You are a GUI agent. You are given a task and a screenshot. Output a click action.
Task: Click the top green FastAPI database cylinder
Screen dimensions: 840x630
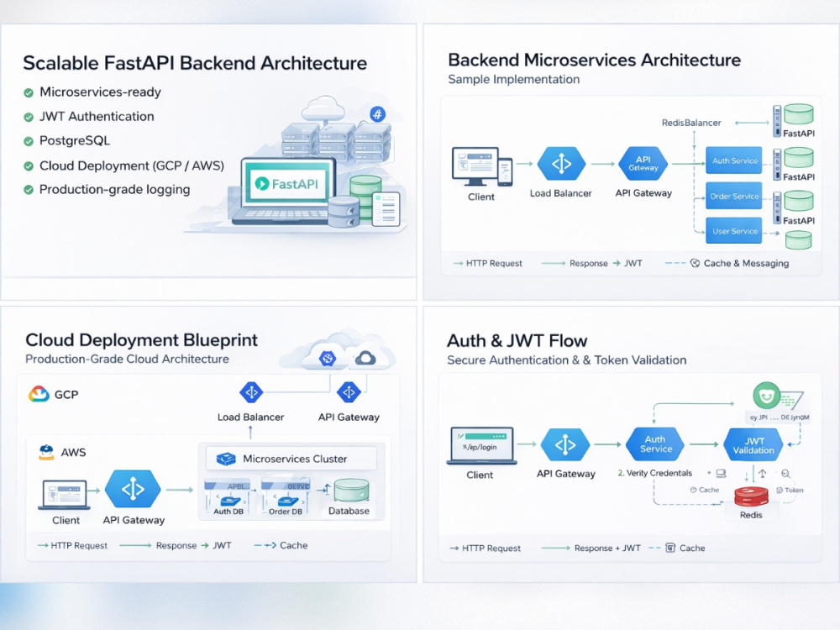799,114
